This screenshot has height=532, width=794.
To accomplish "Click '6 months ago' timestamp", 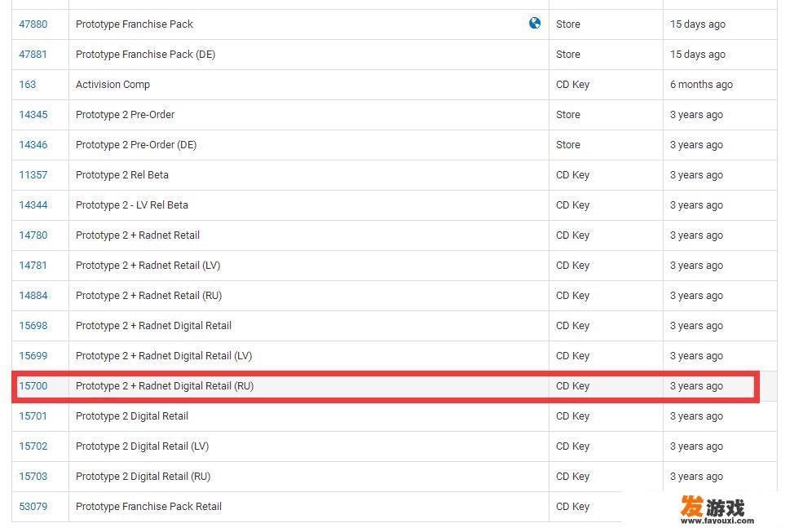I will tap(701, 85).
